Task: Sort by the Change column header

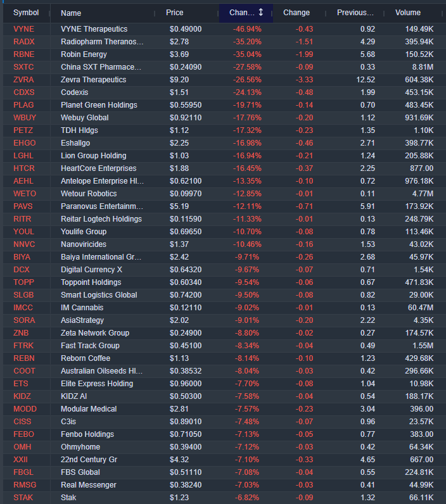Action: pos(296,13)
